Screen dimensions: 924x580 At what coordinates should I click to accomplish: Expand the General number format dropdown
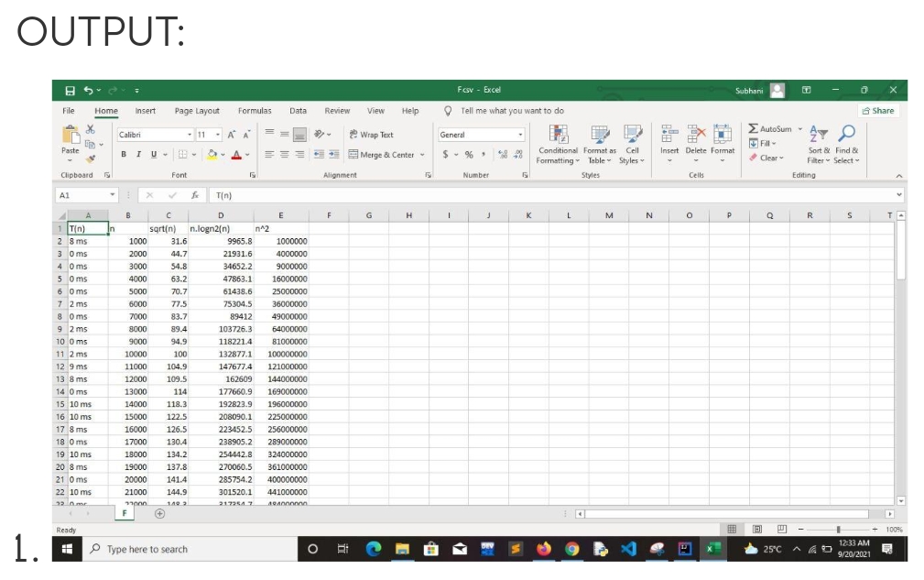point(521,135)
